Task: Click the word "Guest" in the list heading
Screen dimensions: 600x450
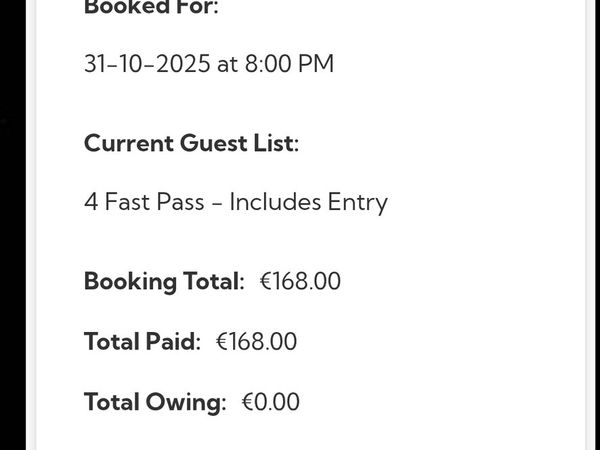Action: click(x=212, y=143)
